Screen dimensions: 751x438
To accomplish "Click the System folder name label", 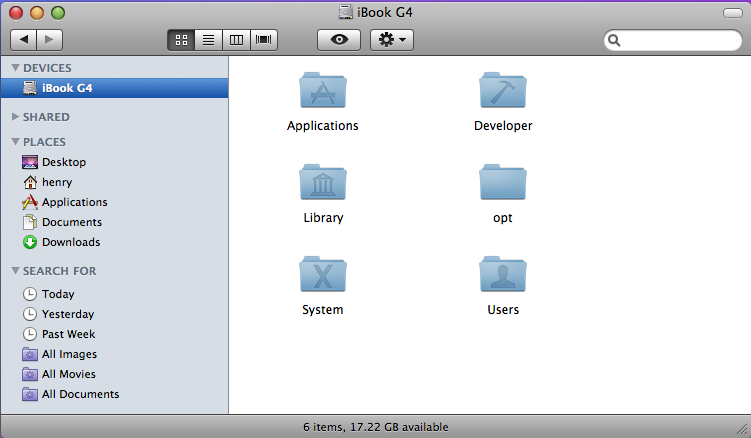I will 323,310.
